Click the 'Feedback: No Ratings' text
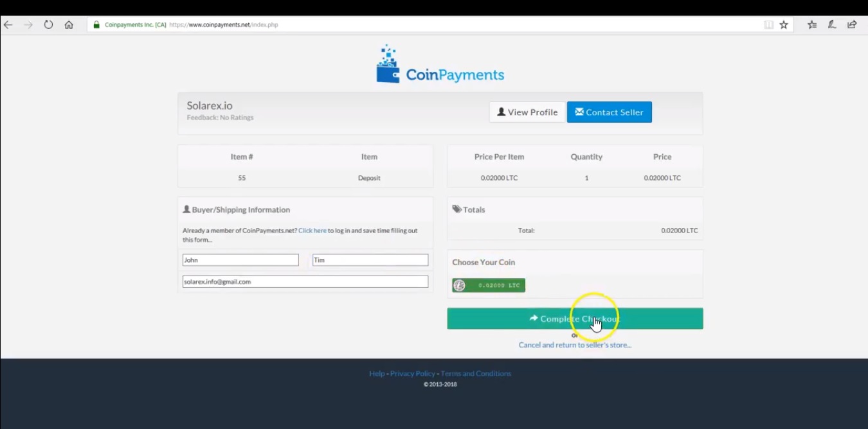Viewport: 868px width, 429px height. pos(220,118)
